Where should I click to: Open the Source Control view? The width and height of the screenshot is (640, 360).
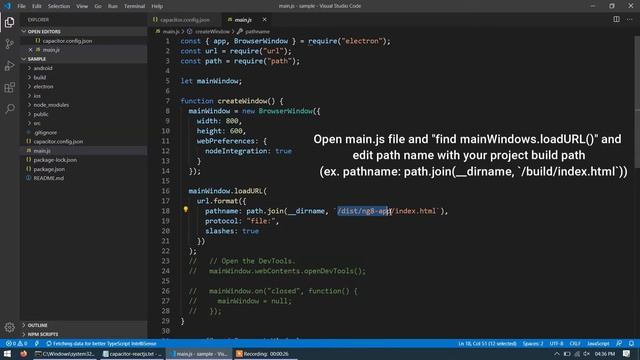[x=9, y=44]
